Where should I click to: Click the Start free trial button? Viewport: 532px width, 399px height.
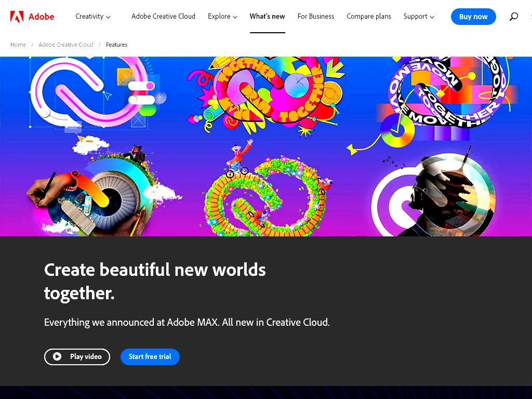150,357
